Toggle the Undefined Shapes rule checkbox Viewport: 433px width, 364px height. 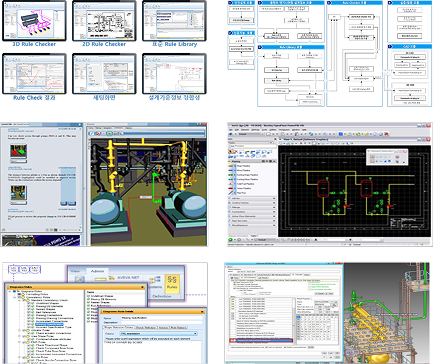pyautogui.click(x=29, y=303)
